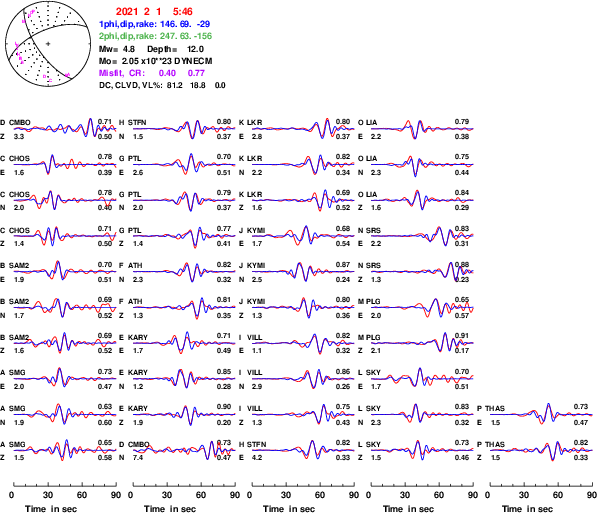Screen dimensions: 597x513
Task: Select the LKR E waveform trace
Action: pos(303,128)
